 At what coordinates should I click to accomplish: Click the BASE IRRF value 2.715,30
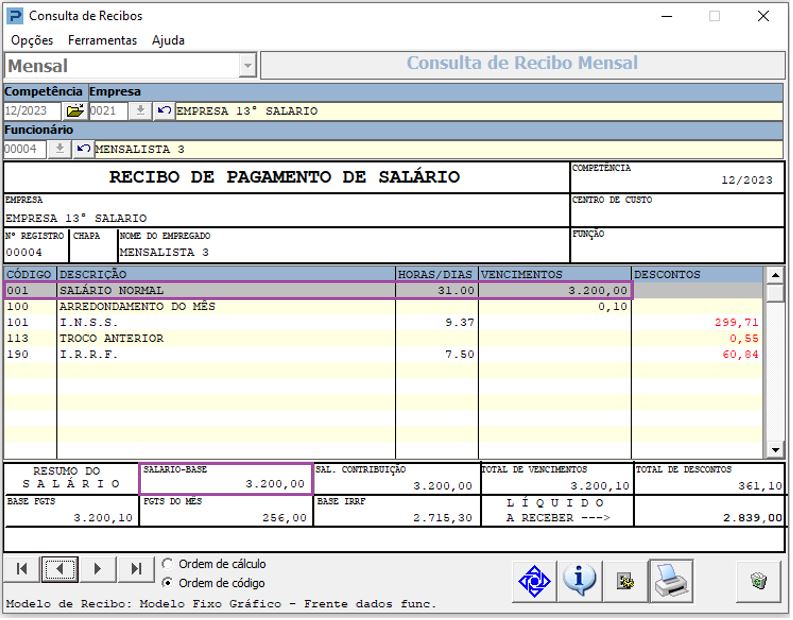pos(443,518)
